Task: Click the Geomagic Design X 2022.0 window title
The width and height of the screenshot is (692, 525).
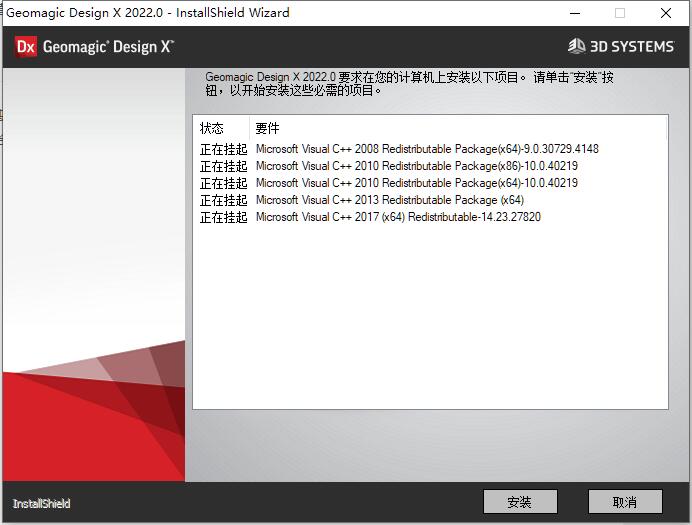Action: coord(148,12)
